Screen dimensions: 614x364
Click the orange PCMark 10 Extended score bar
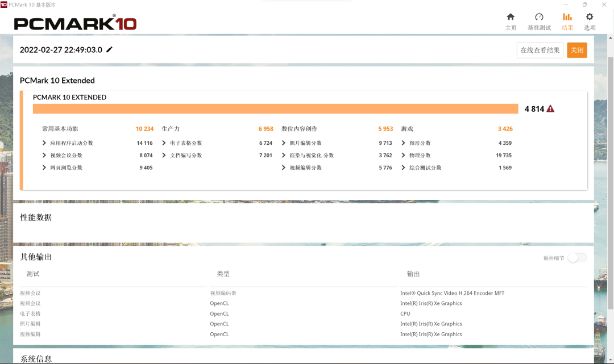(x=275, y=108)
